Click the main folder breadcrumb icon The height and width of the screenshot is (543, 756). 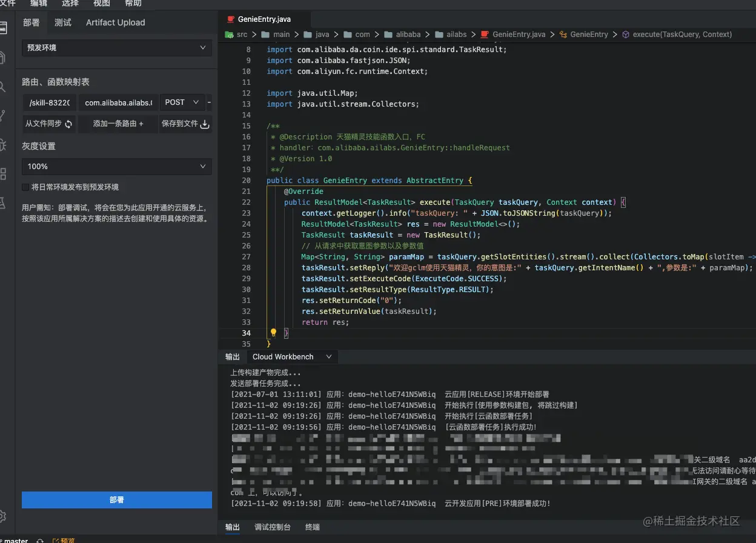point(265,35)
